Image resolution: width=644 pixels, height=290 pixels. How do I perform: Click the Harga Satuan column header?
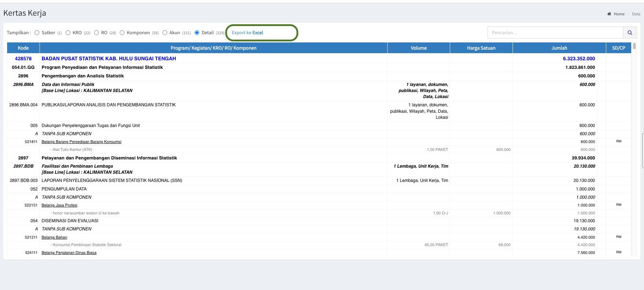click(481, 48)
